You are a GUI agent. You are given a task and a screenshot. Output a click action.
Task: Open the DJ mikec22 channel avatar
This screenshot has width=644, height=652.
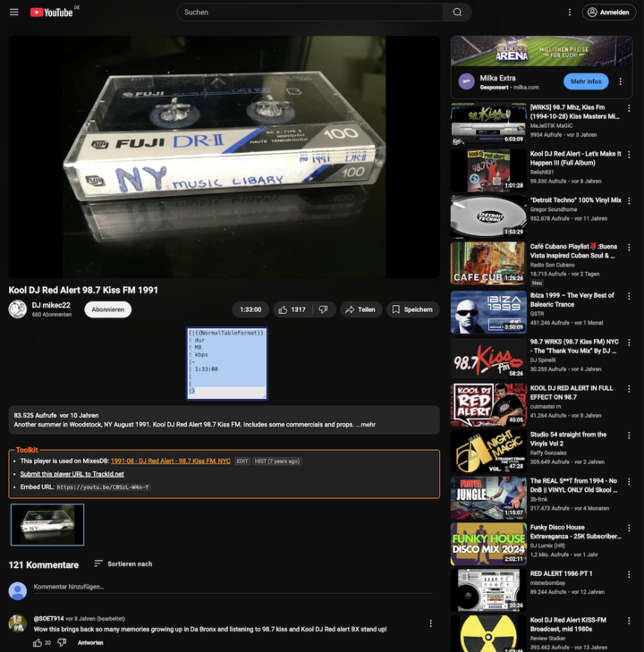[x=18, y=309]
